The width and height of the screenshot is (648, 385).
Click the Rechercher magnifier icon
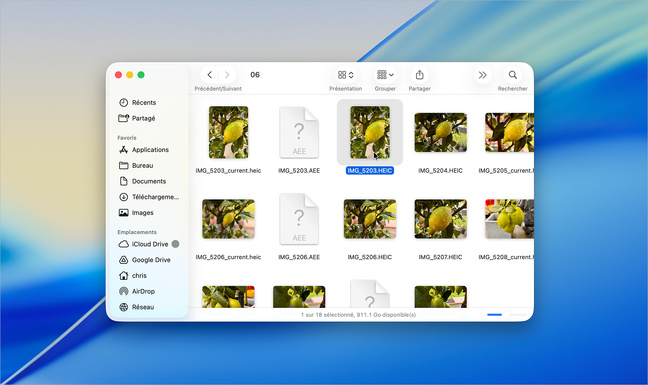[x=512, y=75]
